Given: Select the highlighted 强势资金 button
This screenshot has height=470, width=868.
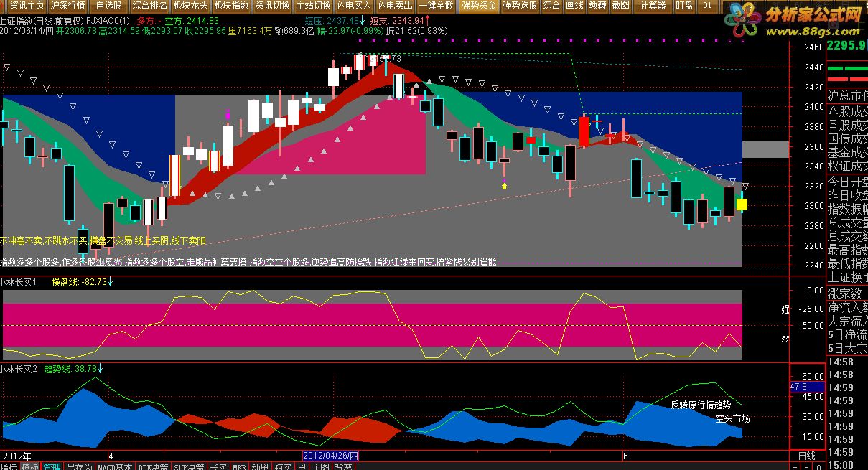Looking at the screenshot, I should (479, 5).
